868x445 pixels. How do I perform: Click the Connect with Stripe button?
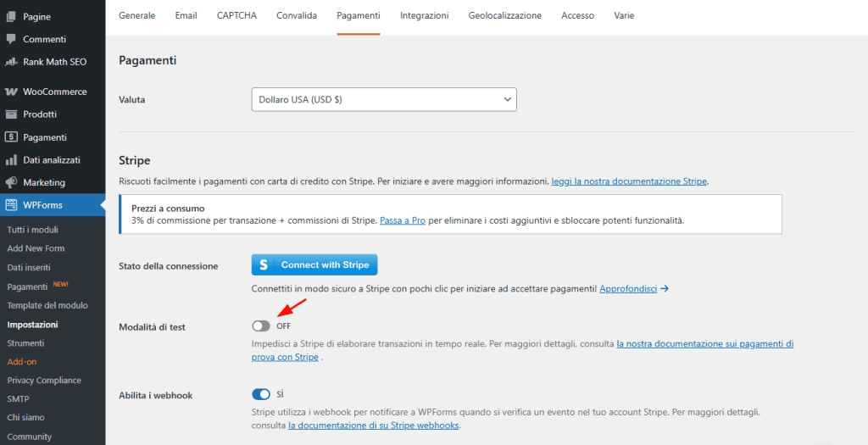point(314,265)
